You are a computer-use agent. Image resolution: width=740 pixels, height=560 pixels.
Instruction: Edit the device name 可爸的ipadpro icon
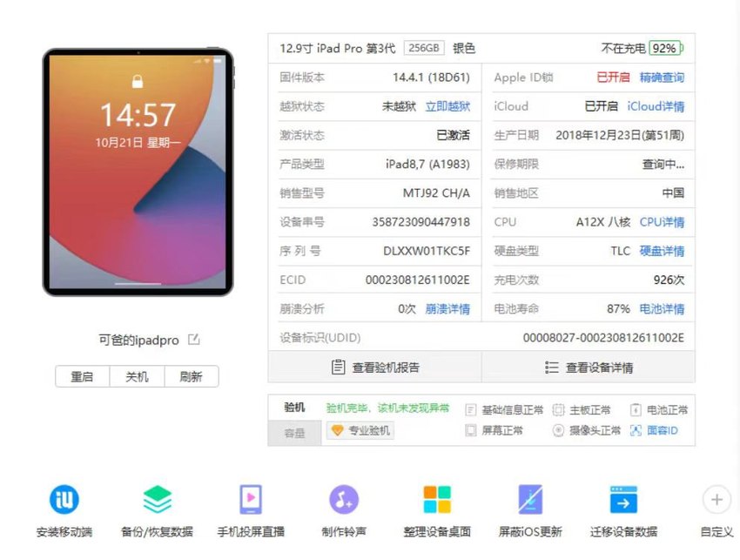click(x=194, y=340)
